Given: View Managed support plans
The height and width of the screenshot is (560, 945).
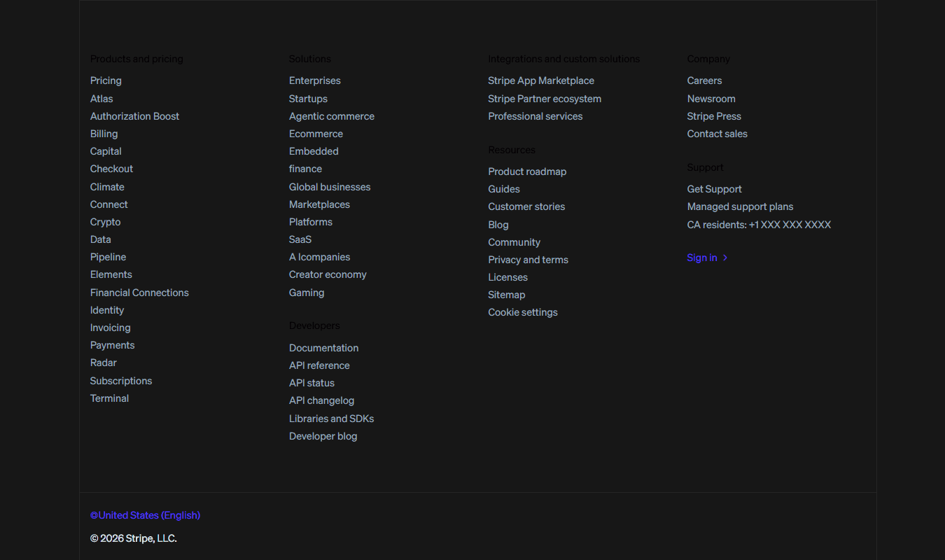Looking at the screenshot, I should (x=740, y=206).
